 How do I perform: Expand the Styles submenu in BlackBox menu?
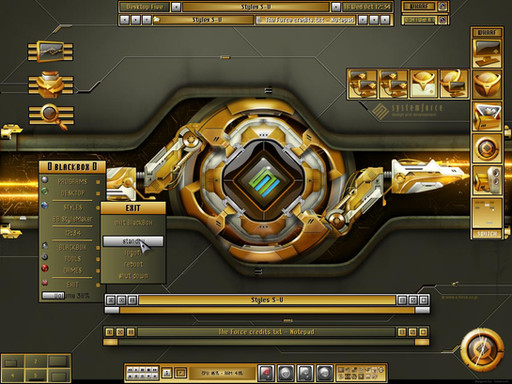point(72,207)
